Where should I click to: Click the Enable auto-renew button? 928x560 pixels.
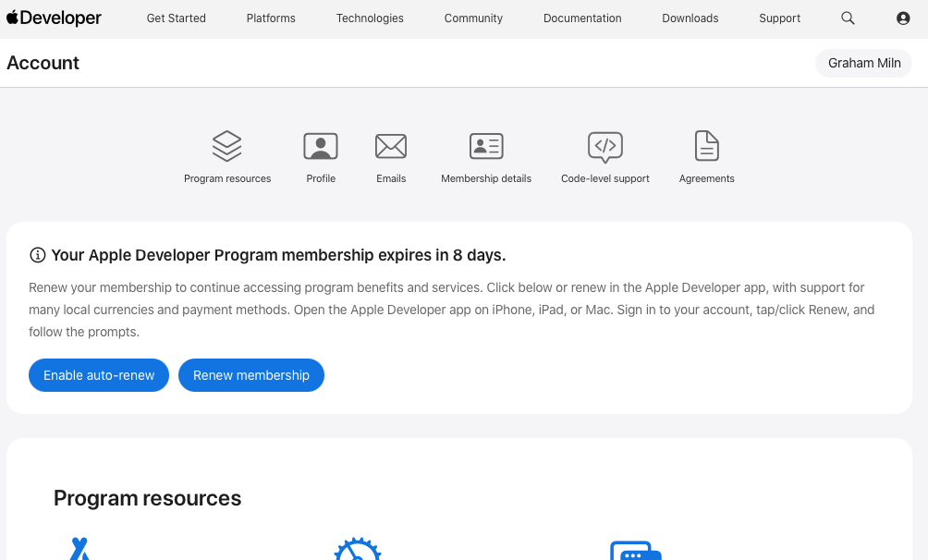[99, 375]
